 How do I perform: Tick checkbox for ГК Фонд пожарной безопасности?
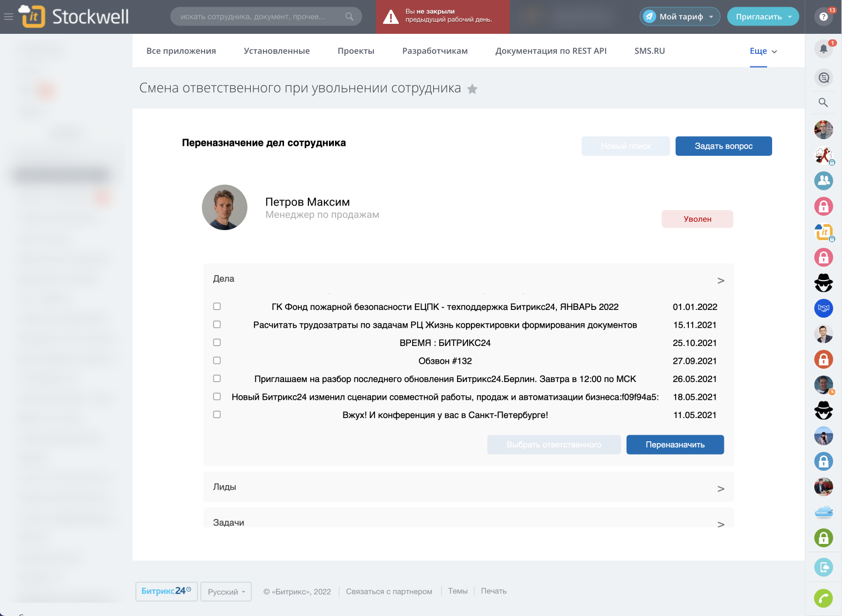[217, 307]
